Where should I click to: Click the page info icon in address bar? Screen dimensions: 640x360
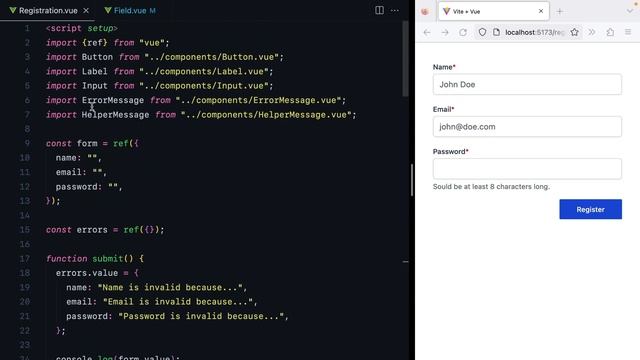click(x=496, y=32)
